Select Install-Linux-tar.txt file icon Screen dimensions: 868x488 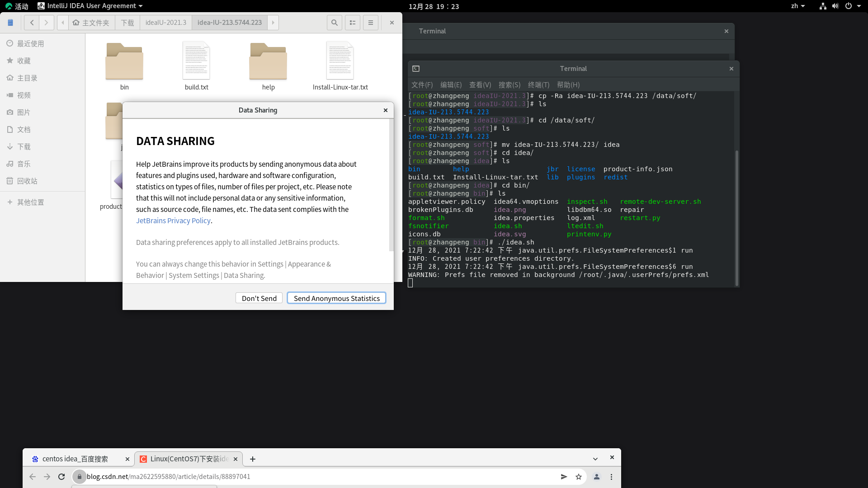[x=340, y=61]
